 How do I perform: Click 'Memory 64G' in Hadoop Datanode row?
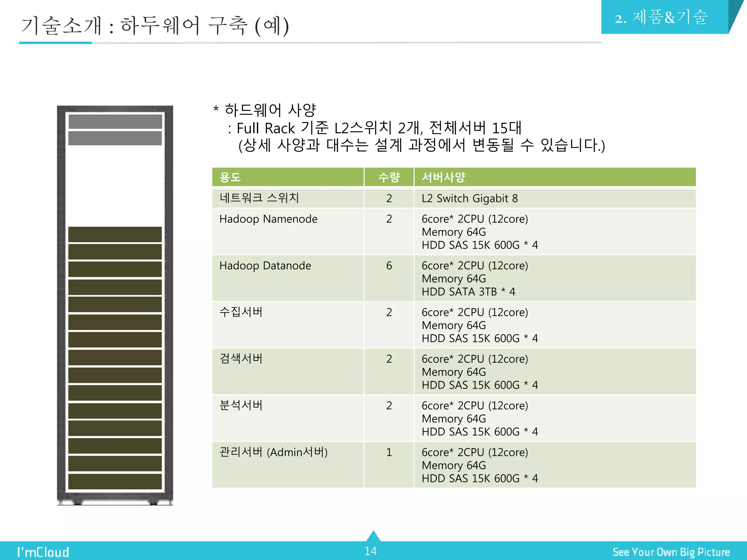click(x=454, y=279)
